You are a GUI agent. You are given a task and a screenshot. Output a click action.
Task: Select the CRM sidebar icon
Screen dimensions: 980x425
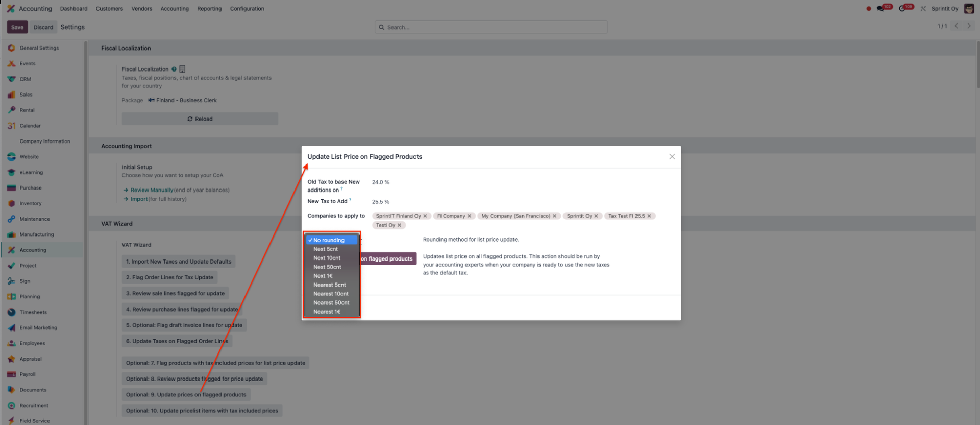point(11,79)
